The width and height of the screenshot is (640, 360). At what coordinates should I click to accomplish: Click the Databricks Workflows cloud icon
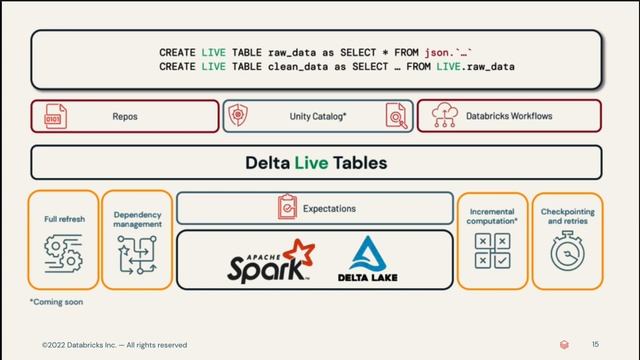click(x=444, y=115)
